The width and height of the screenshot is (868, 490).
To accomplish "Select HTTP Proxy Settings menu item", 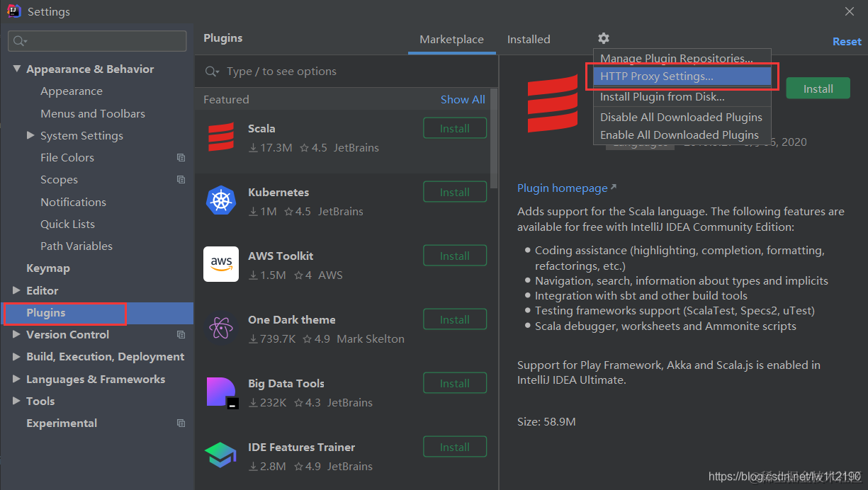I will point(682,76).
